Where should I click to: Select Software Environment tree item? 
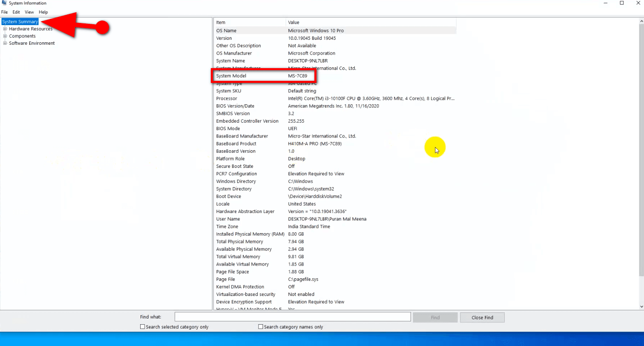coord(32,43)
